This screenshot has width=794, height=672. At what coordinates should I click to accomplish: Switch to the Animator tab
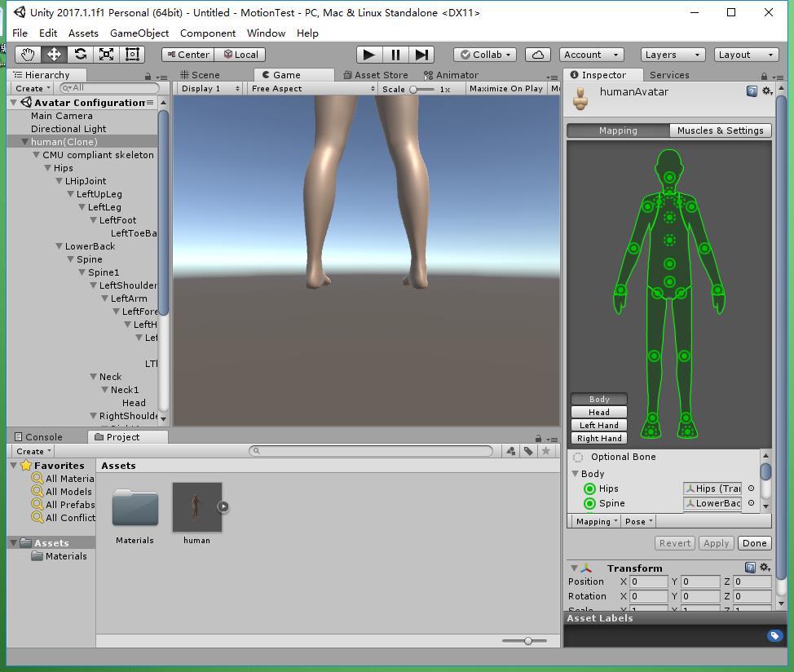point(451,75)
